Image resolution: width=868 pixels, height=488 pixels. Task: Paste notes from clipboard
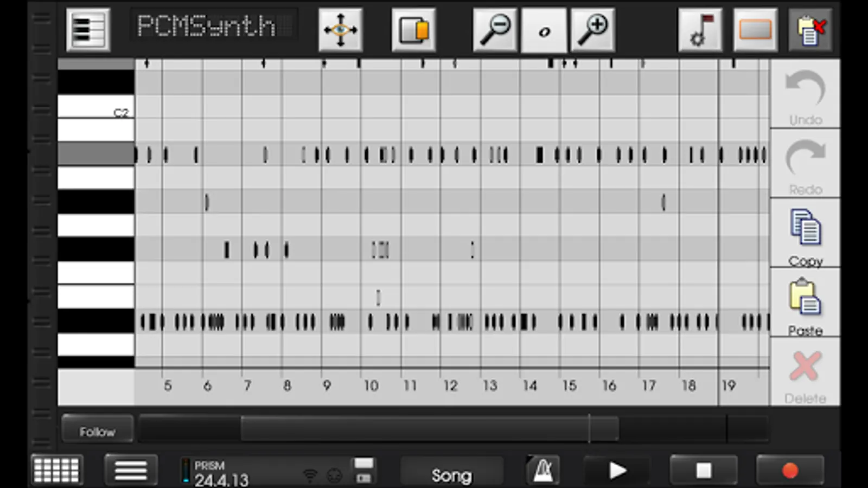tap(805, 303)
